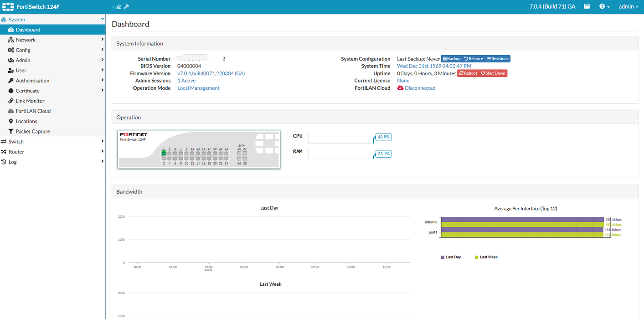
Task: Click the Backup button
Action: pyautogui.click(x=452, y=59)
